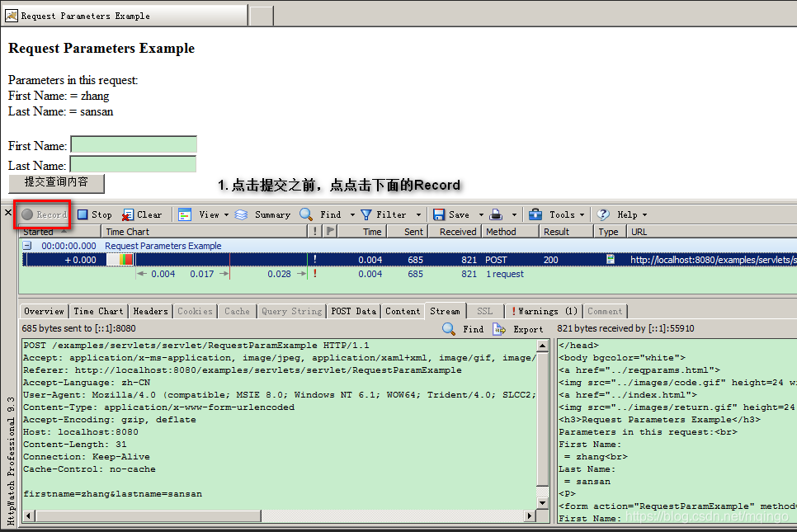The image size is (797, 532).
Task: Click the warning icon in POST row
Action: [315, 259]
